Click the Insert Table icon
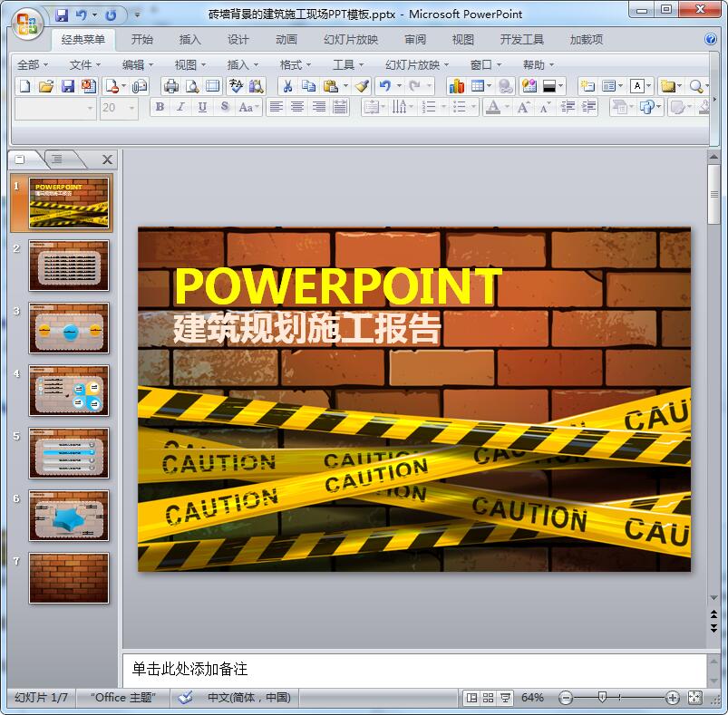The width and height of the screenshot is (728, 715). tap(477, 86)
